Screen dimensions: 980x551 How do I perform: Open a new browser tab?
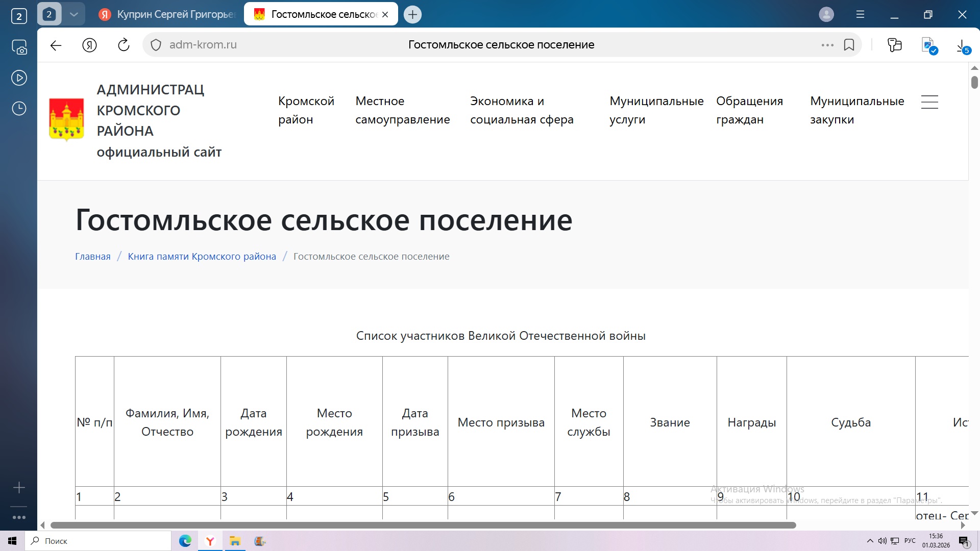(412, 14)
